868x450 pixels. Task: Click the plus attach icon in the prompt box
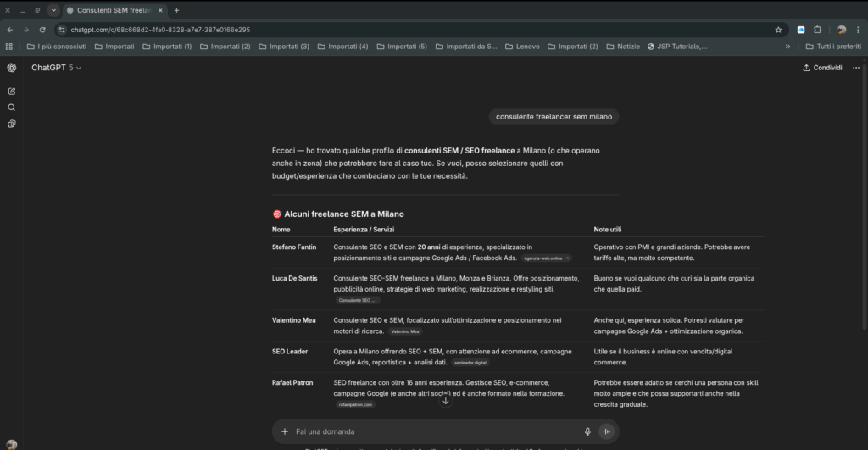click(285, 431)
